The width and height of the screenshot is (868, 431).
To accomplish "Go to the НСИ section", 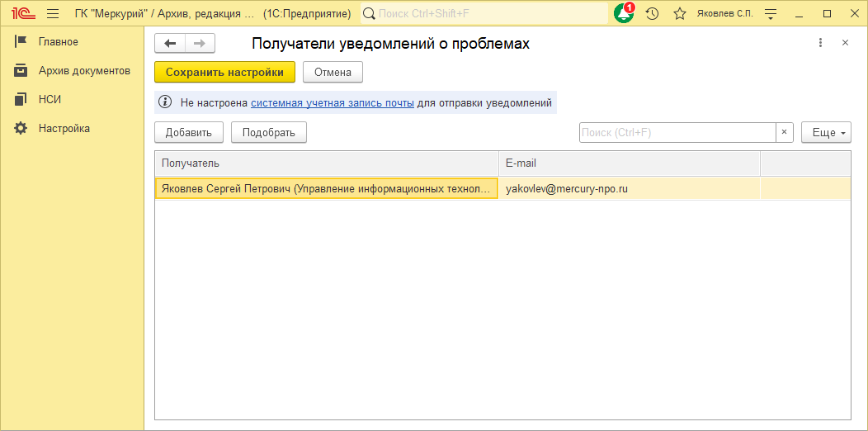I will [50, 99].
